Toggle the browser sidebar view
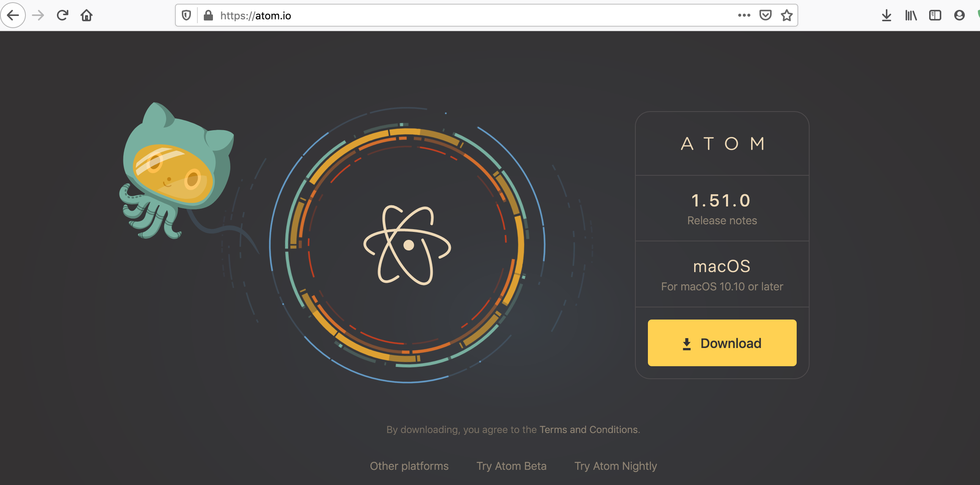This screenshot has width=980, height=485. [935, 15]
